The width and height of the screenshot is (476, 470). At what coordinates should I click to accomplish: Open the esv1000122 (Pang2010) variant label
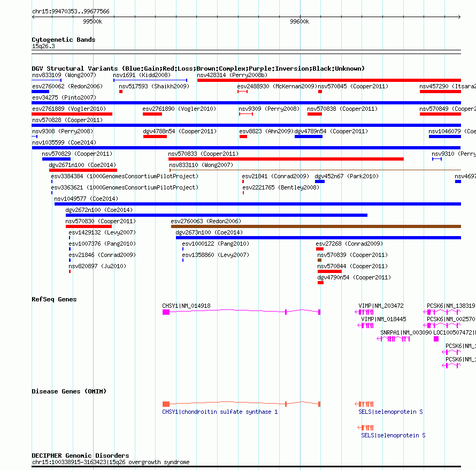(x=216, y=244)
